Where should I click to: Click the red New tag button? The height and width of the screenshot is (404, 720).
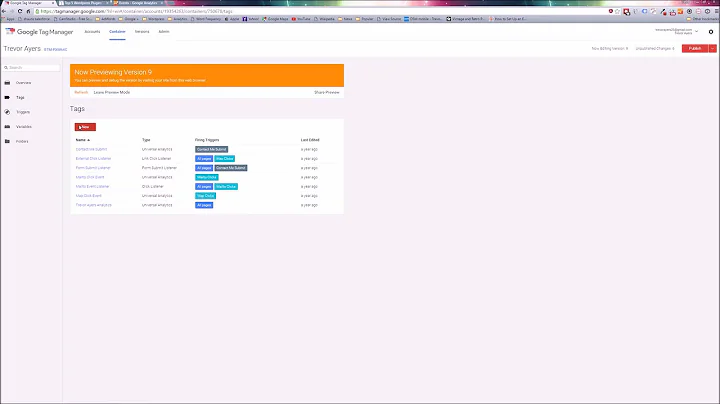(85, 127)
